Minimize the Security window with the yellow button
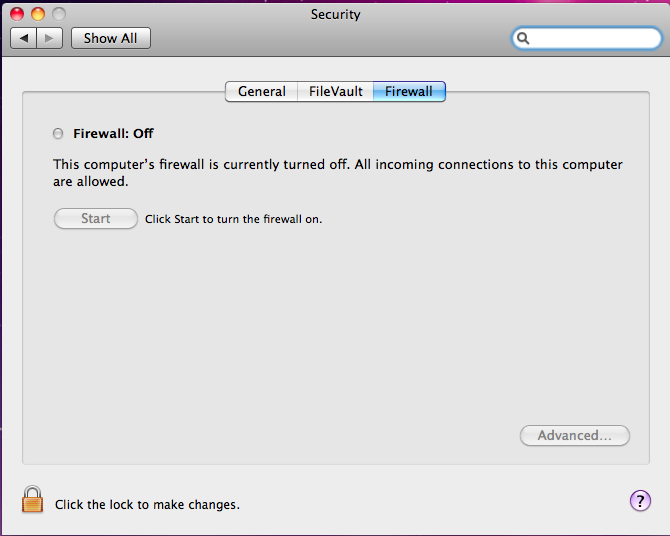The width and height of the screenshot is (670, 536). tap(38, 14)
